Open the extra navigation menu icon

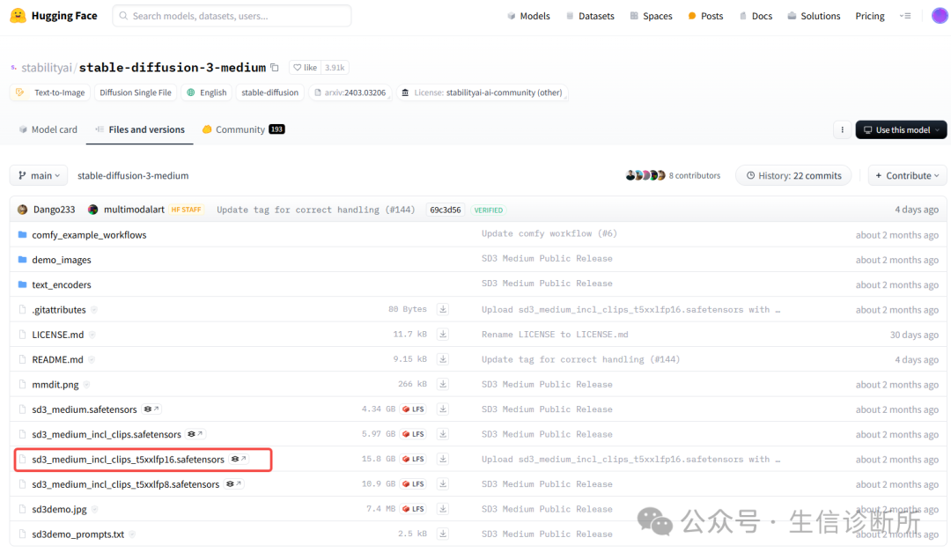click(x=905, y=16)
